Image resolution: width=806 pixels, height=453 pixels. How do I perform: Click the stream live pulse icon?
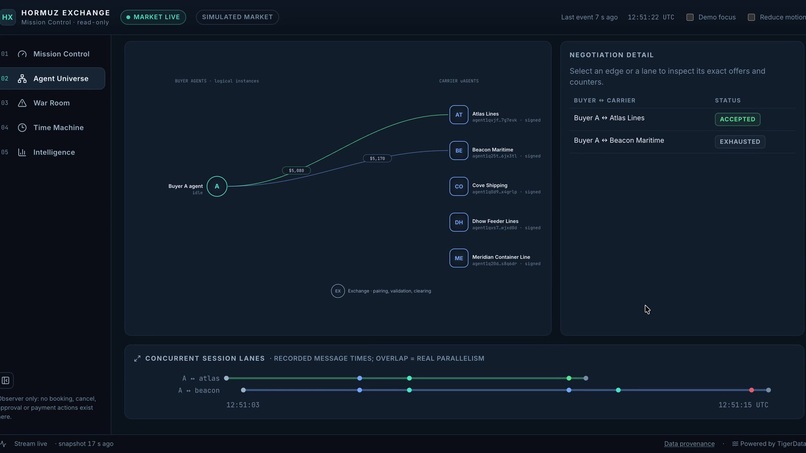[x=4, y=444]
